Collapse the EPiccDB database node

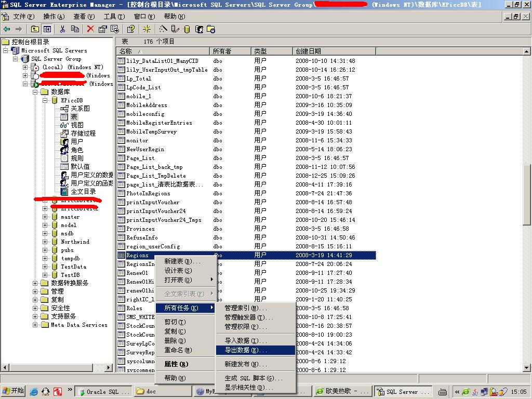pyautogui.click(x=45, y=100)
